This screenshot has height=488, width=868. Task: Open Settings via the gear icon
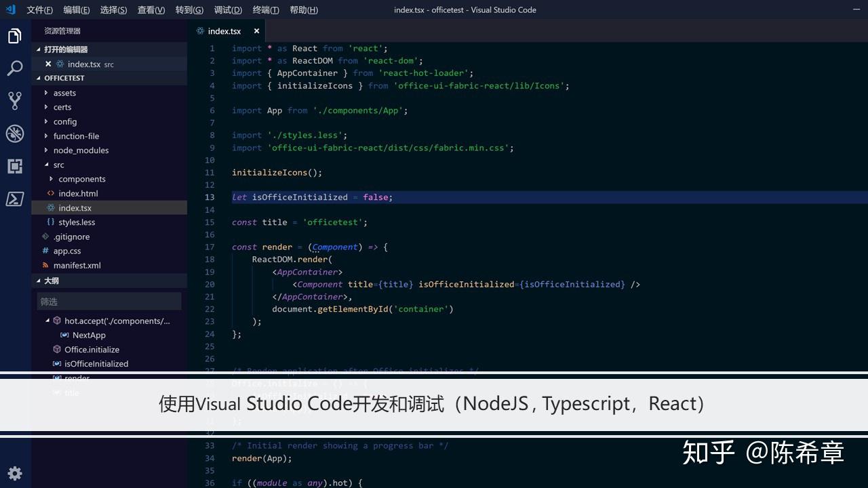click(15, 473)
